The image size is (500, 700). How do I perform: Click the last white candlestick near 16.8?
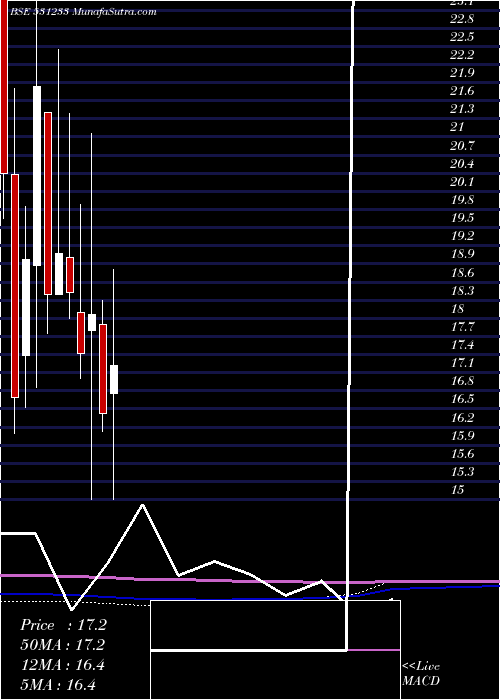pos(114,379)
